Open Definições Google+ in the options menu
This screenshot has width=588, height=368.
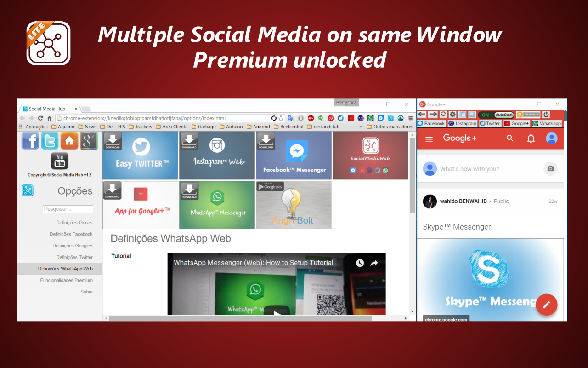pyautogui.click(x=73, y=246)
